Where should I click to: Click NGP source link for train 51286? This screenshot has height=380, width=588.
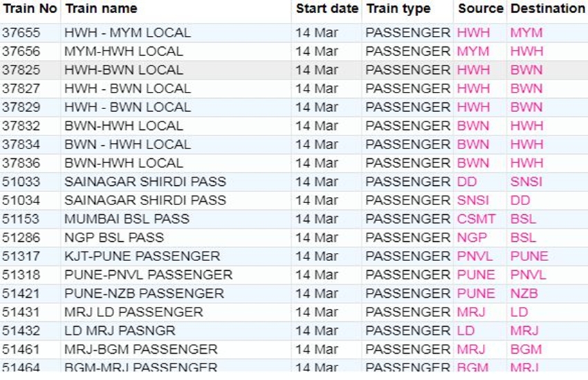pos(472,238)
